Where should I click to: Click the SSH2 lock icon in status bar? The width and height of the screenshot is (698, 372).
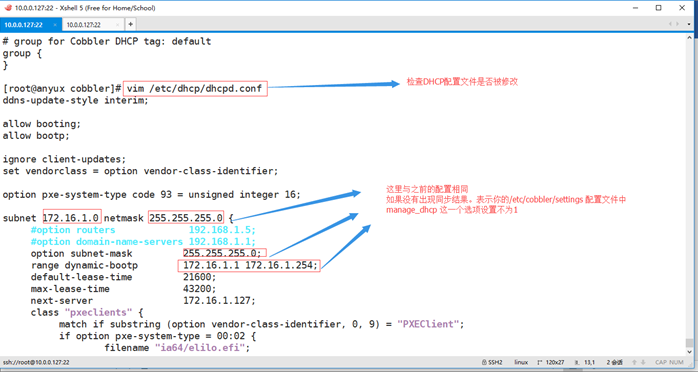pos(484,362)
